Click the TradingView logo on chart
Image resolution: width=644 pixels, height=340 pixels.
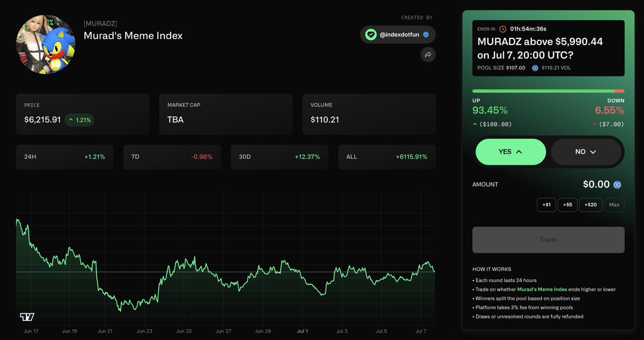(x=27, y=316)
